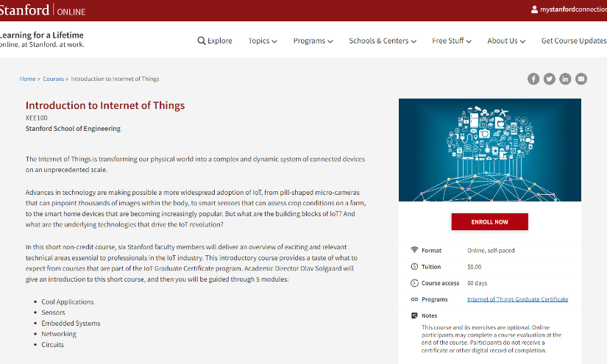Open the Programs dropdown menu
This screenshot has width=607, height=364.
(x=313, y=41)
